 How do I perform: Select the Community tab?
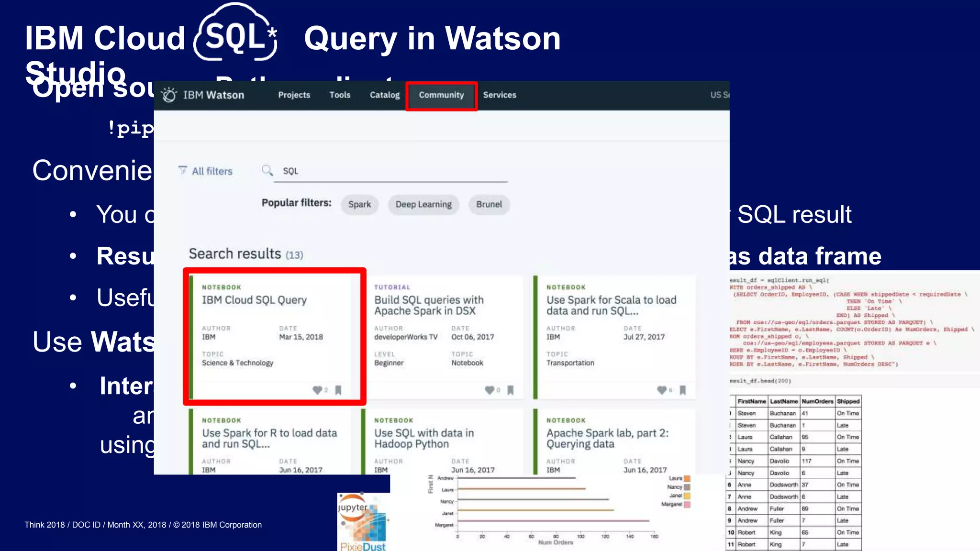pyautogui.click(x=441, y=95)
